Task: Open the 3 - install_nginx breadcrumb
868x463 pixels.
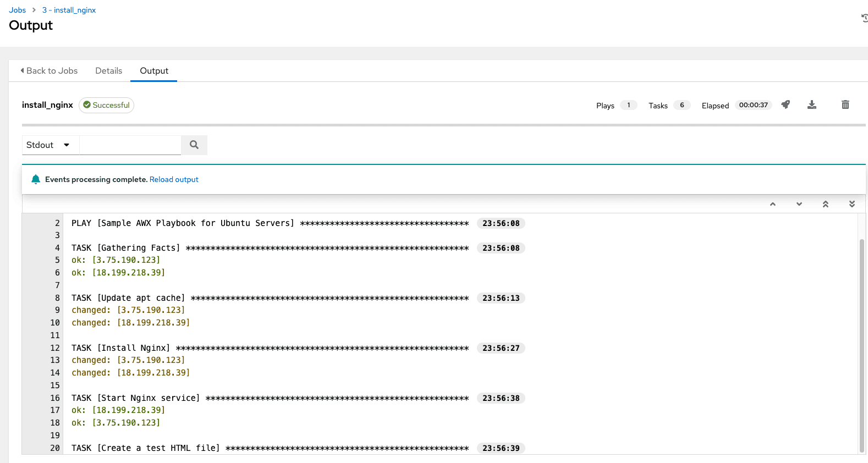Action: click(x=69, y=10)
